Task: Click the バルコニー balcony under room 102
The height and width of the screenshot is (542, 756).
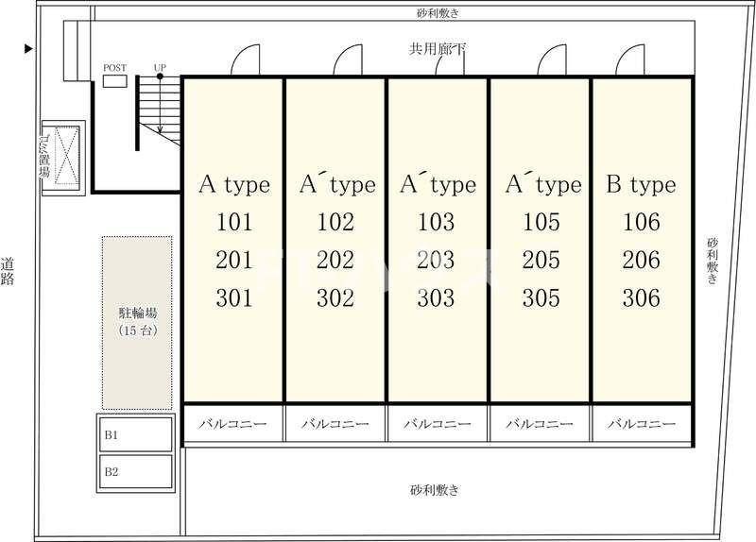Action: [335, 424]
